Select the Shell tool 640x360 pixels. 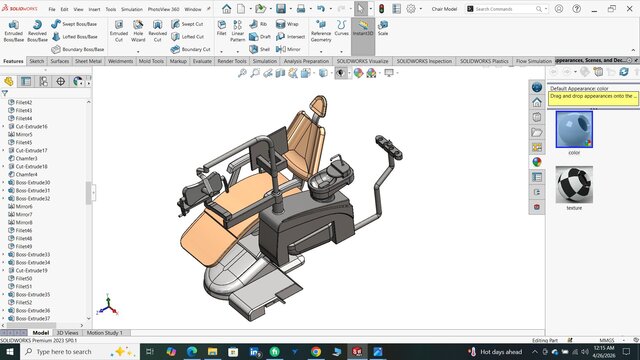pyautogui.click(x=260, y=49)
